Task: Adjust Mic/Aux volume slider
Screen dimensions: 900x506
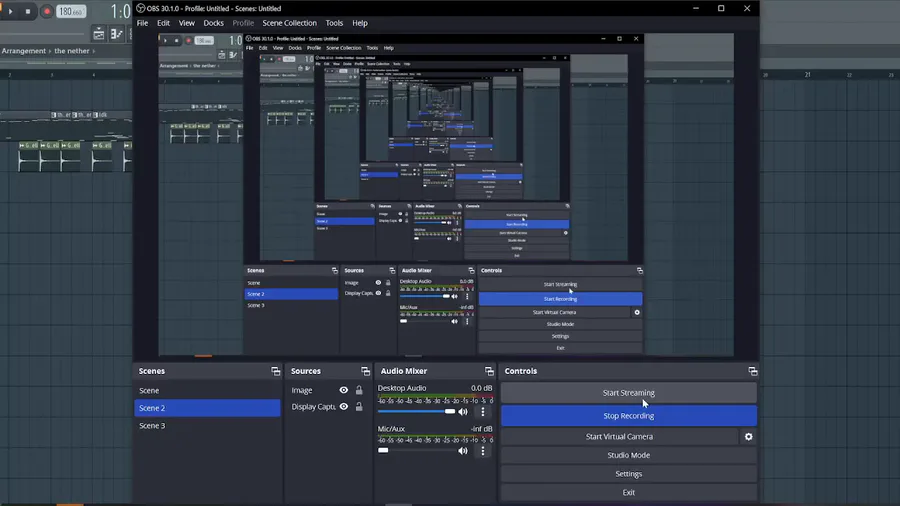Action: [416, 451]
